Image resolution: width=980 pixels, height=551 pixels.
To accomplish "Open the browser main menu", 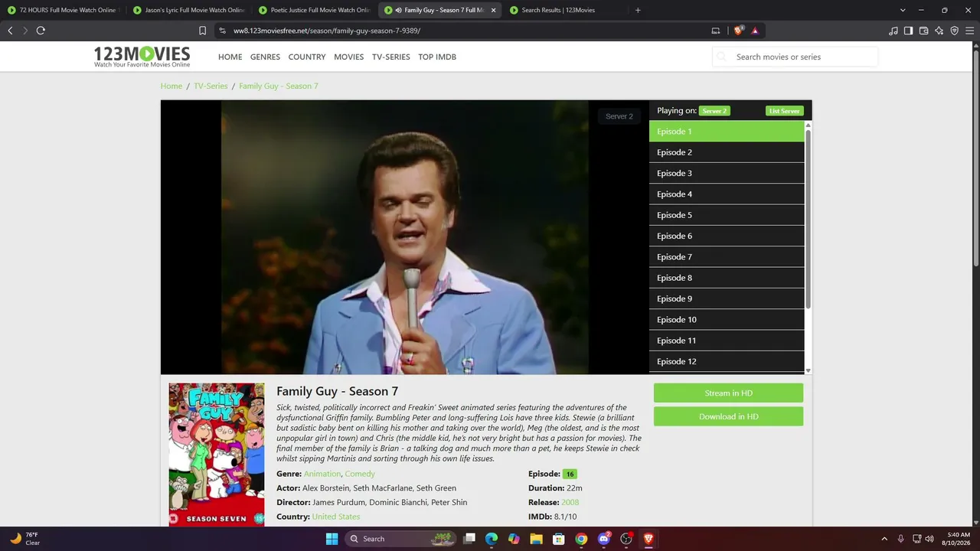I will (x=969, y=31).
